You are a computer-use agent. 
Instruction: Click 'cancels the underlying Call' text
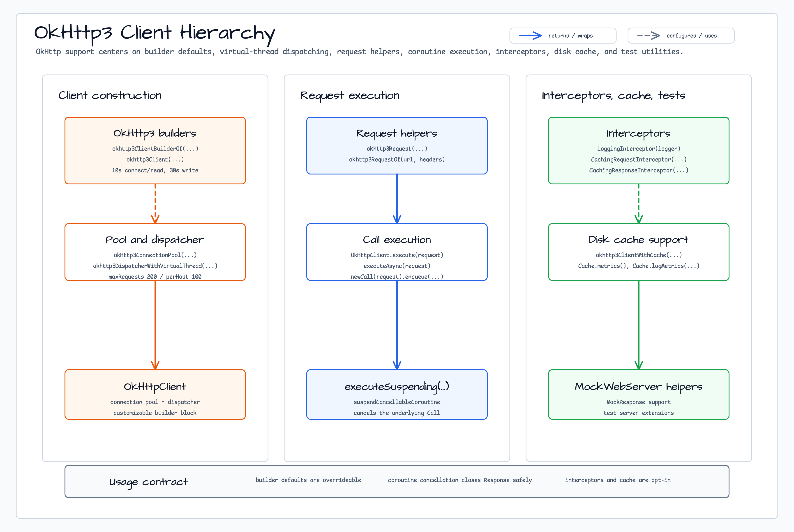tap(397, 413)
